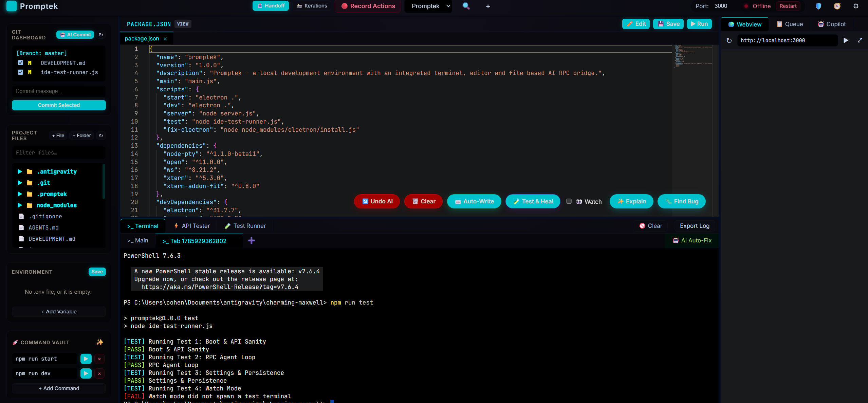The image size is (868, 403).
Task: Click the Edit button
Action: coord(636,24)
